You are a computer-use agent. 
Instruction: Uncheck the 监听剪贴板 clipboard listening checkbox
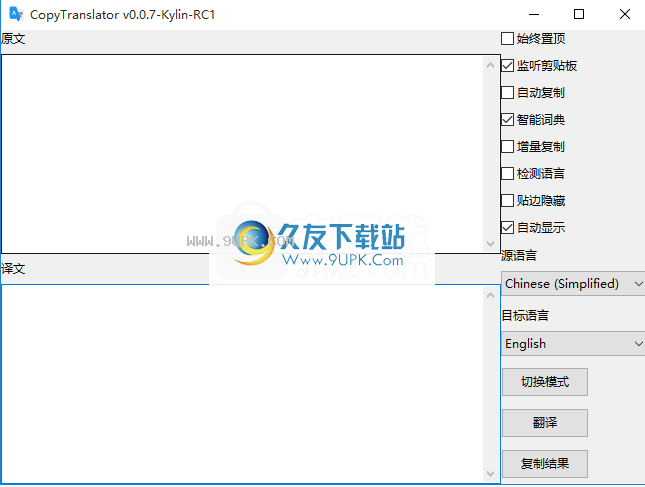point(508,66)
